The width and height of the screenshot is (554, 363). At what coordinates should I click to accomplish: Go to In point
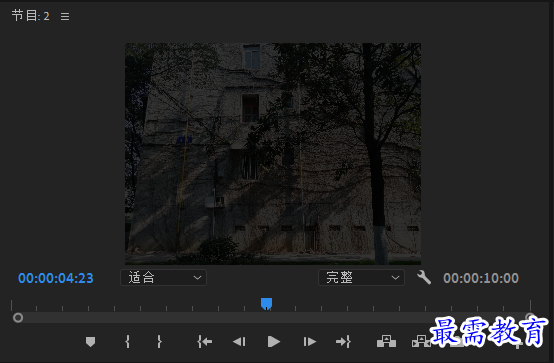[x=205, y=341]
